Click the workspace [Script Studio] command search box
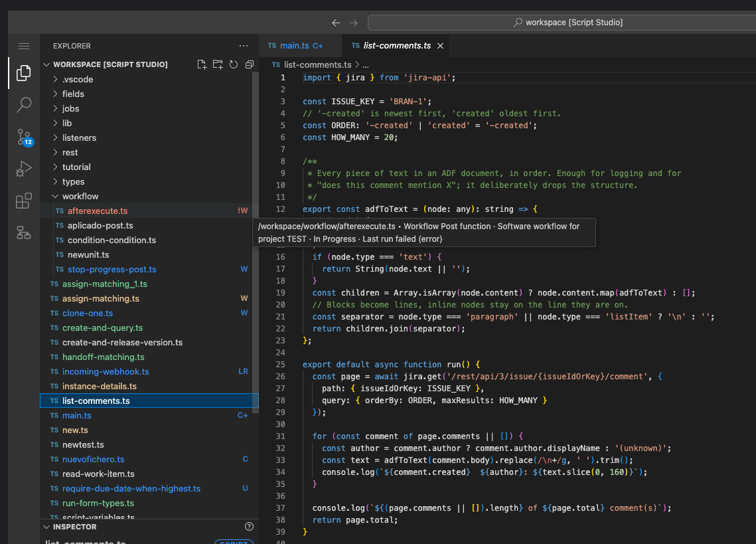Screen dimensions: 756x544 tap(562, 23)
